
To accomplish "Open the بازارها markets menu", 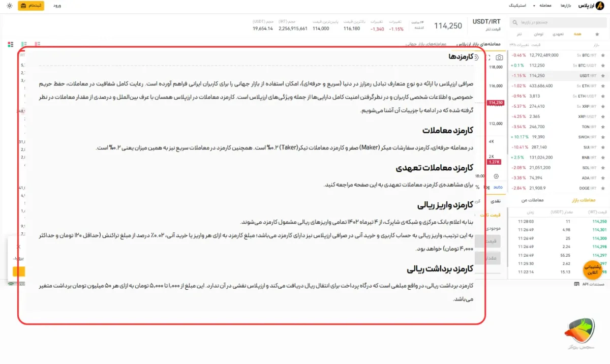I will [x=566, y=6].
